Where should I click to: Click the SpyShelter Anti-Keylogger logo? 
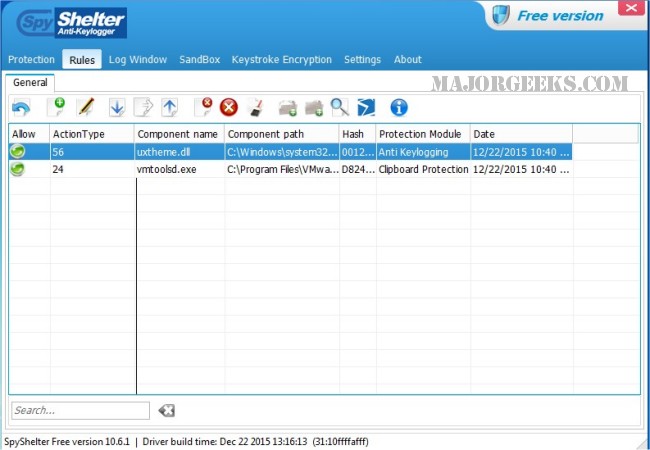click(71, 23)
